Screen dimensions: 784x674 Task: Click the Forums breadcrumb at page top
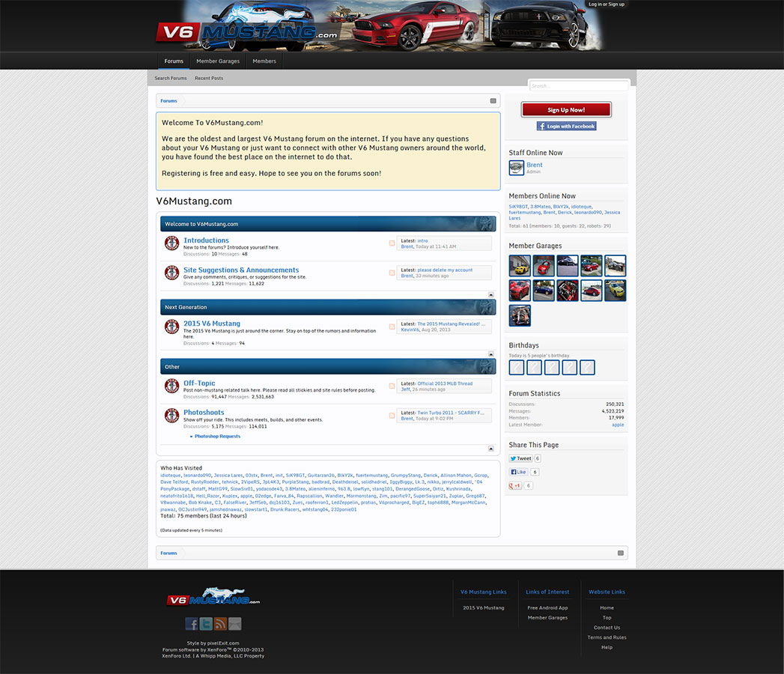click(x=168, y=101)
